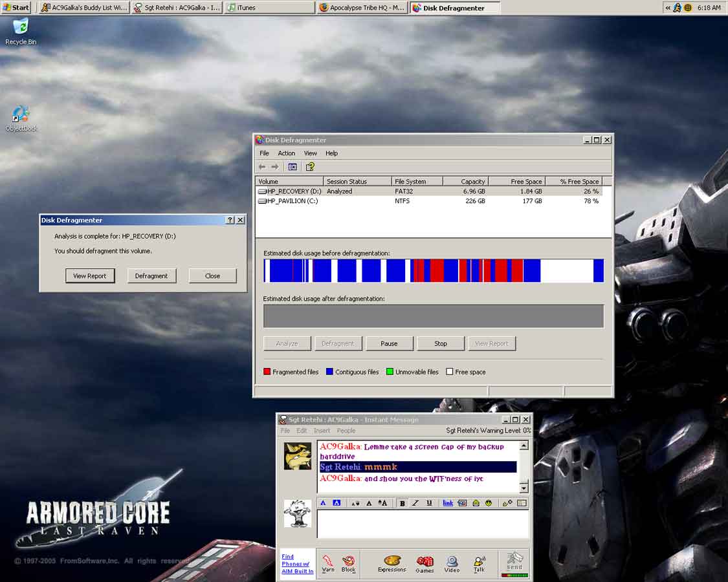Click the disk usage before defragmentation bar

pyautogui.click(x=434, y=270)
